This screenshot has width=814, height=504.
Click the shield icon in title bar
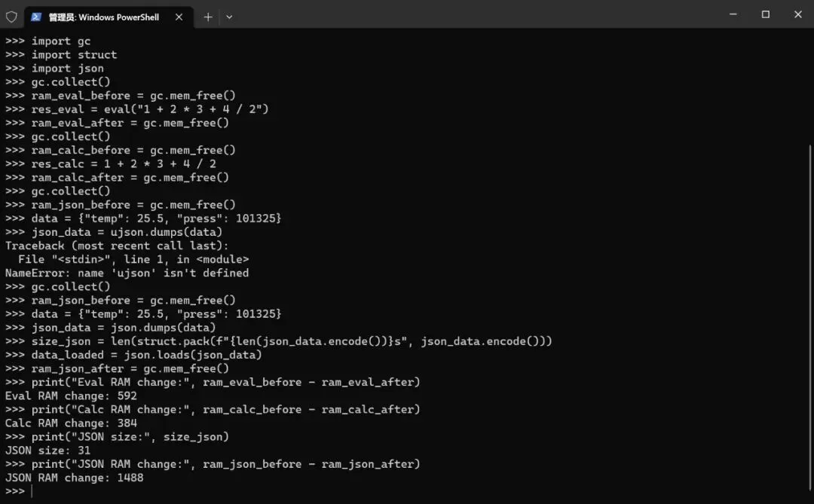point(11,17)
